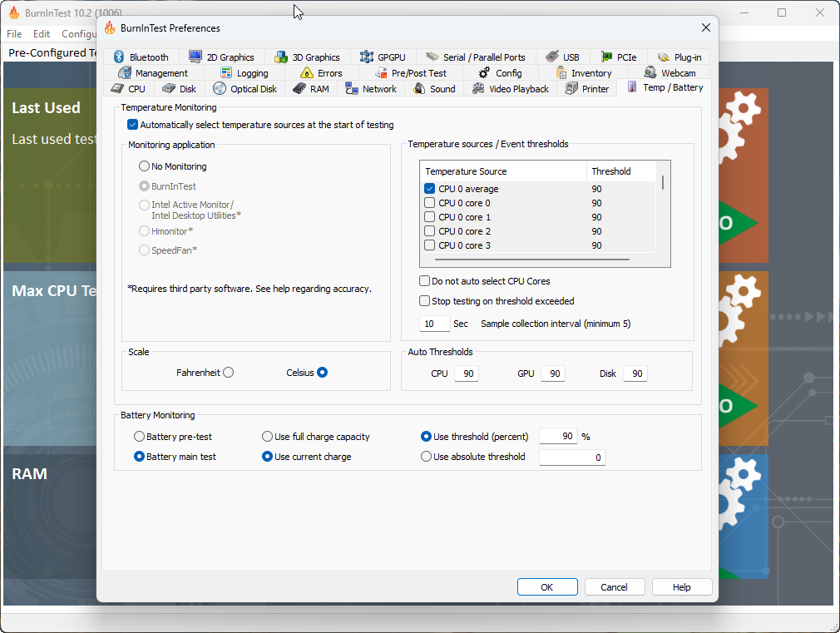The image size is (840, 633).
Task: Open the File menu in main window
Action: point(14,34)
